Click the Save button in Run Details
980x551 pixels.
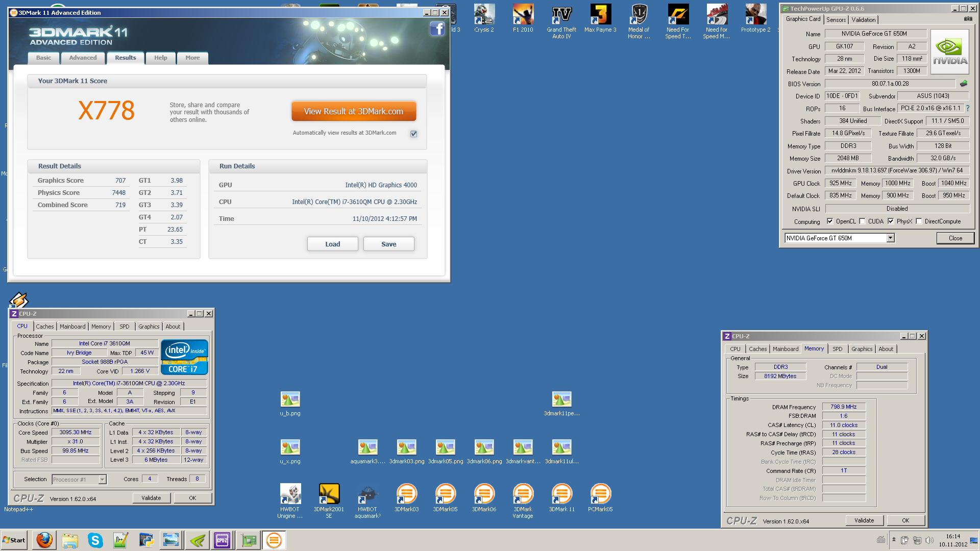[x=389, y=244]
